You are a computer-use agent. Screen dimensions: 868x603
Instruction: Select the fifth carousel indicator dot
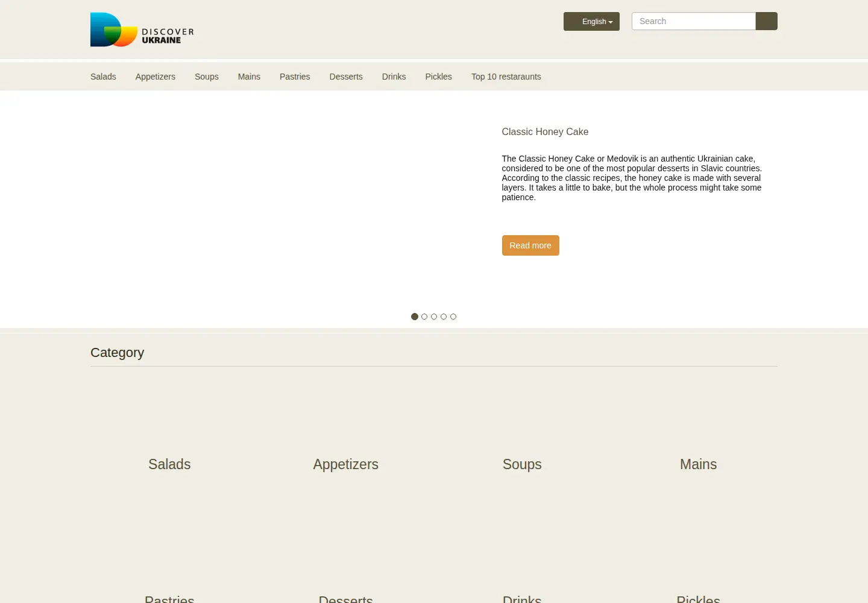click(453, 317)
